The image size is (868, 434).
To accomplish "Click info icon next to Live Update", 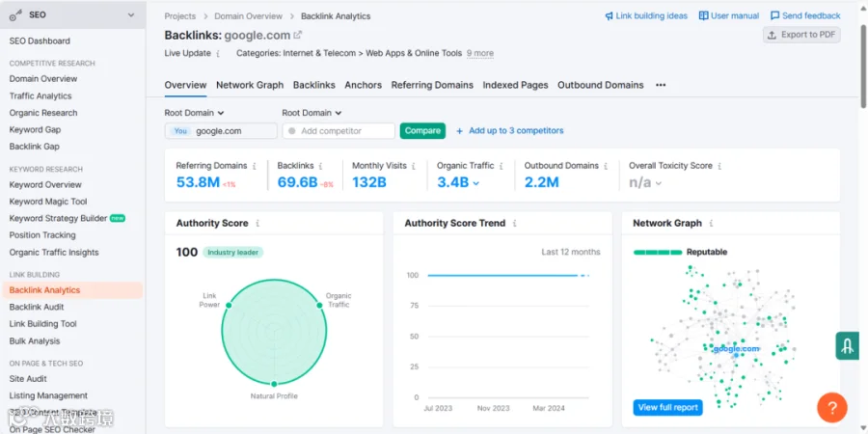I will (218, 54).
